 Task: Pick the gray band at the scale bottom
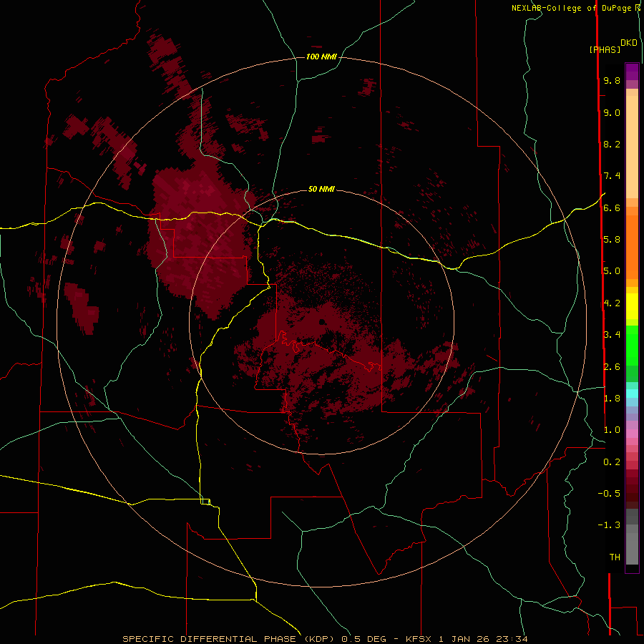(x=632, y=545)
